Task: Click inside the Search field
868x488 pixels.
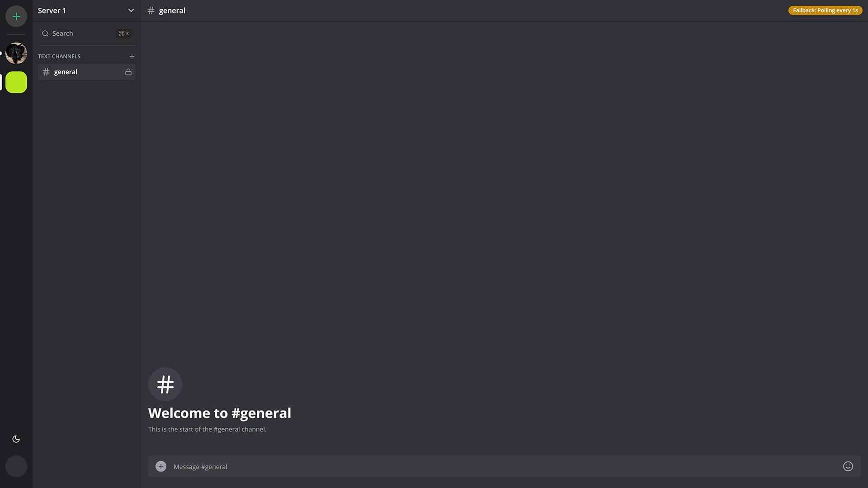Action: (x=72, y=33)
